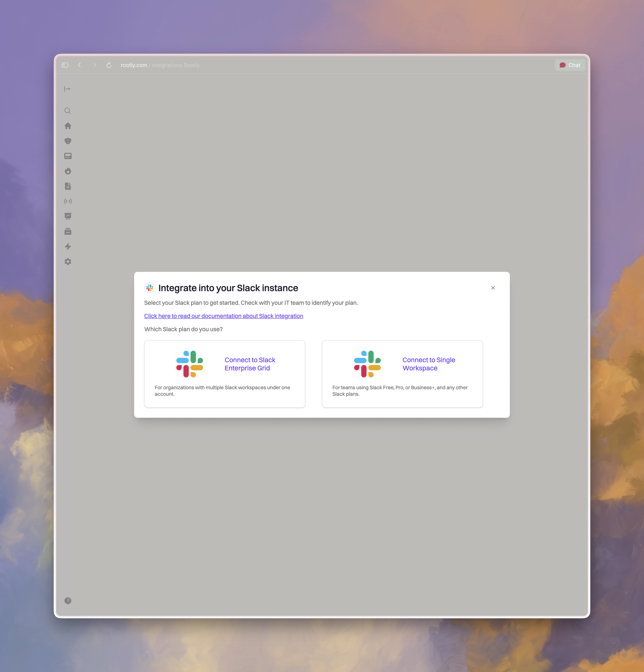Screen dimensions: 644x672
Task: Open the flame incidents icon
Action: (x=68, y=171)
